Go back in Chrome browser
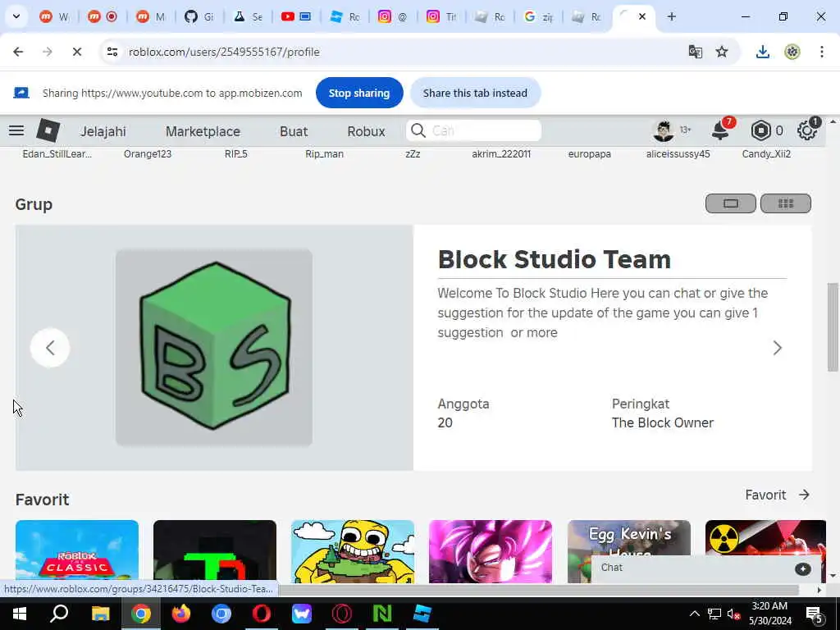 [x=18, y=52]
